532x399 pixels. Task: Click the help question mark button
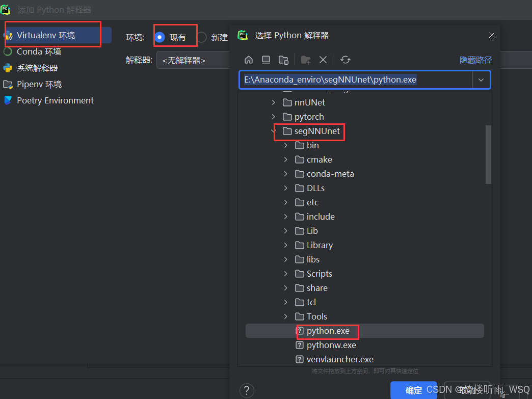pos(247,390)
